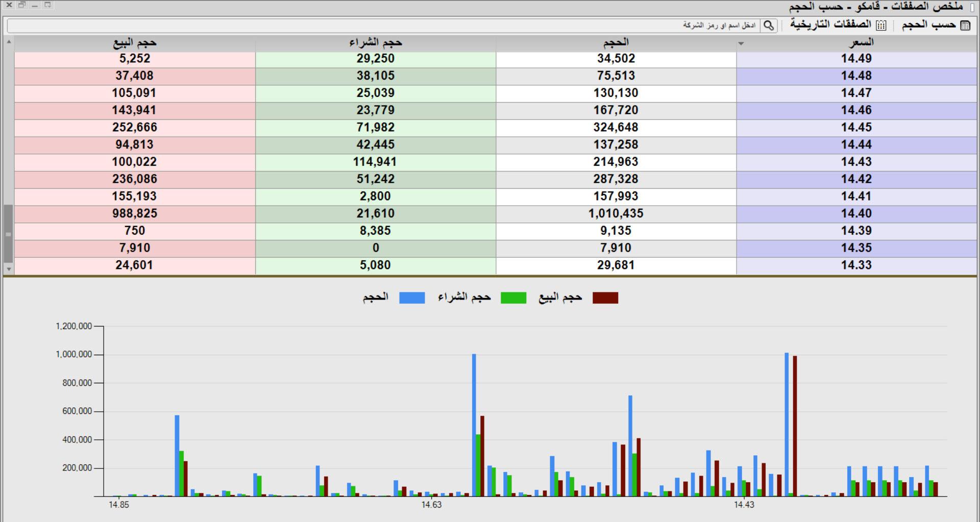Sort table by the حجم الشراء column header
Viewport: 980px width, 522px height.
pyautogui.click(x=376, y=43)
